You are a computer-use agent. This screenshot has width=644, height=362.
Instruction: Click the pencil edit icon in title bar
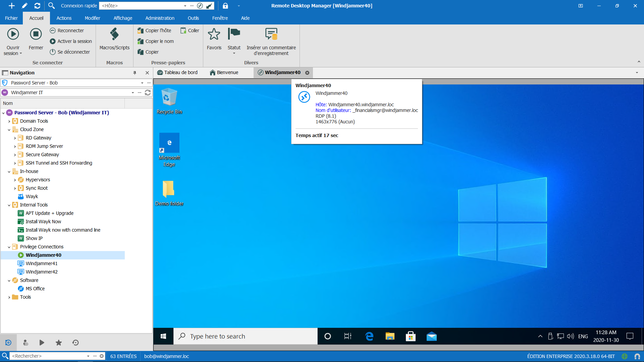(24, 6)
